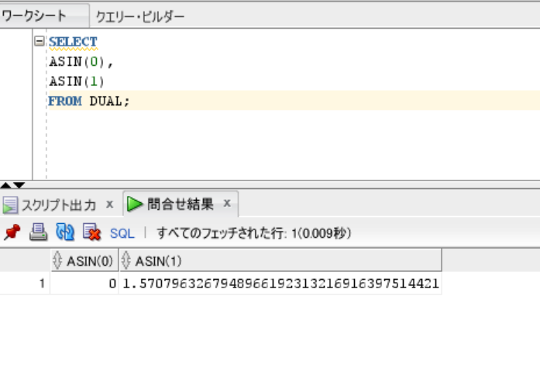This screenshot has height=392, width=540.
Task: Click the スクリプト出力 tab sheet icon
Action: (x=10, y=205)
